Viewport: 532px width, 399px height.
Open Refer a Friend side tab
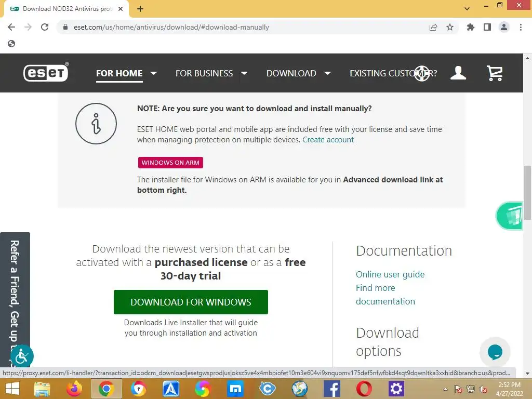[x=15, y=299]
